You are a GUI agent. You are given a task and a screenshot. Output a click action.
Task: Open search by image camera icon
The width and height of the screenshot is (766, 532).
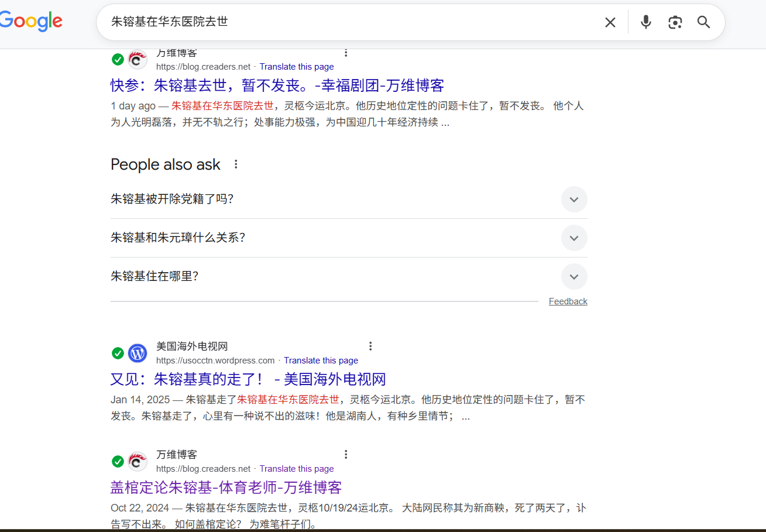tap(675, 22)
